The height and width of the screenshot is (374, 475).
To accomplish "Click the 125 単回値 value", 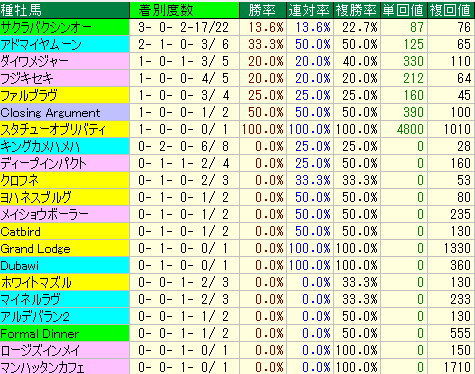I will [x=413, y=44].
